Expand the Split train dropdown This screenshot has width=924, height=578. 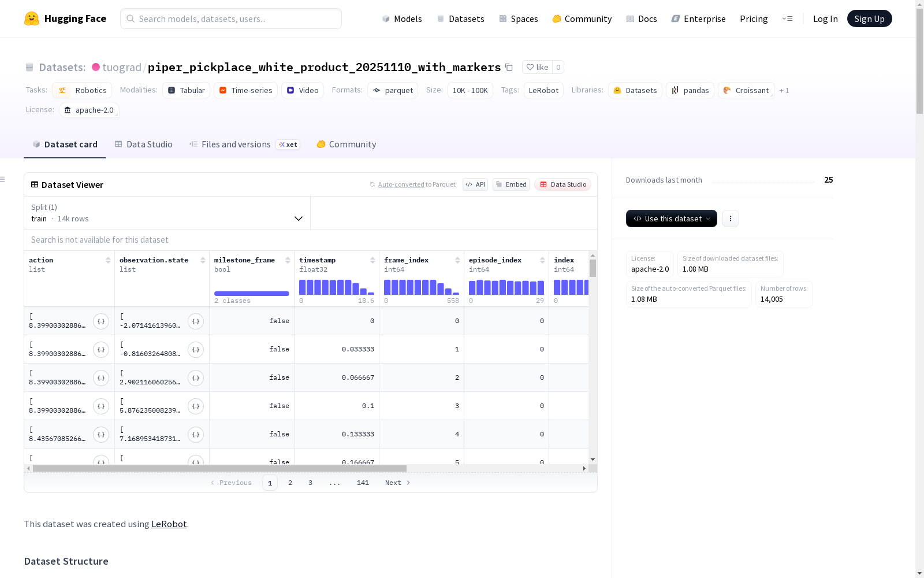pos(167,213)
